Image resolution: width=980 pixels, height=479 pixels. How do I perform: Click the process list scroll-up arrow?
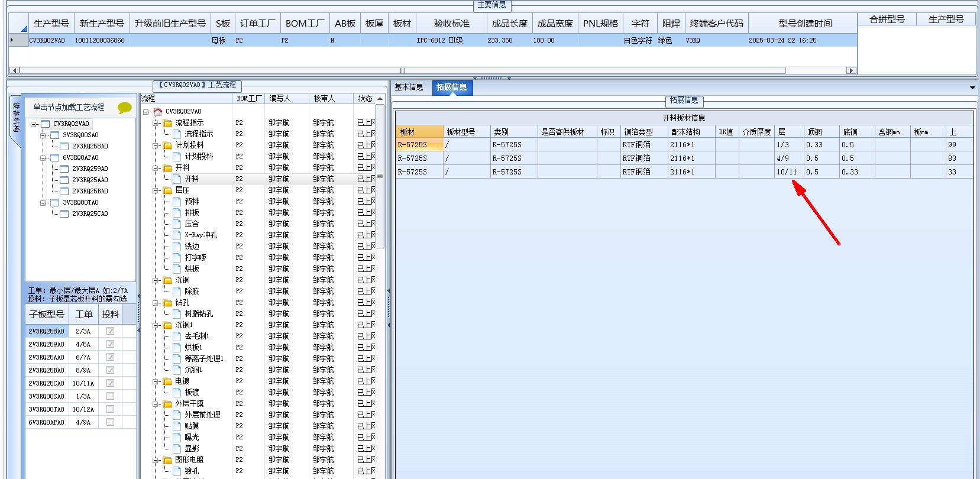(x=380, y=99)
